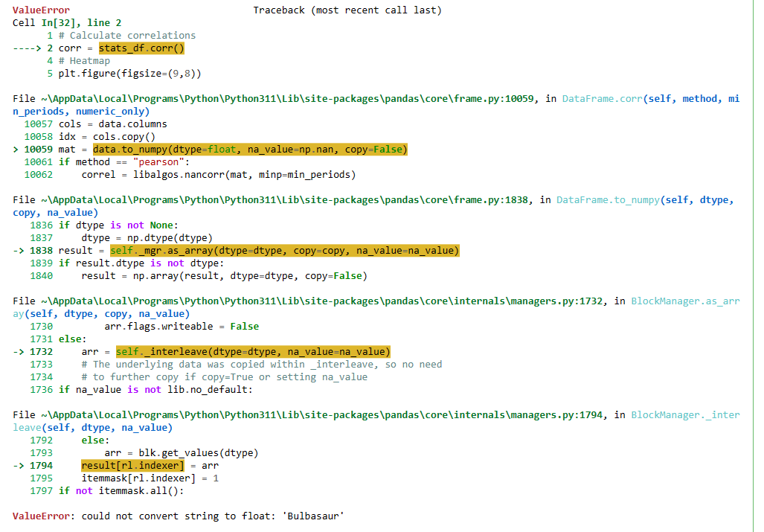Click 'correl = libalgos.nancorr' line 10062
764x532 pixels.
(218, 175)
